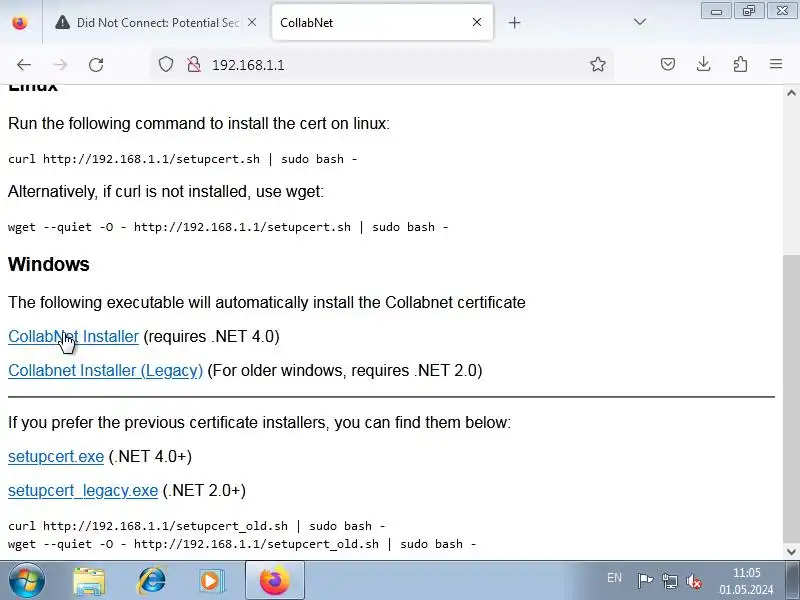Open the Windows Start menu

pos(27,580)
